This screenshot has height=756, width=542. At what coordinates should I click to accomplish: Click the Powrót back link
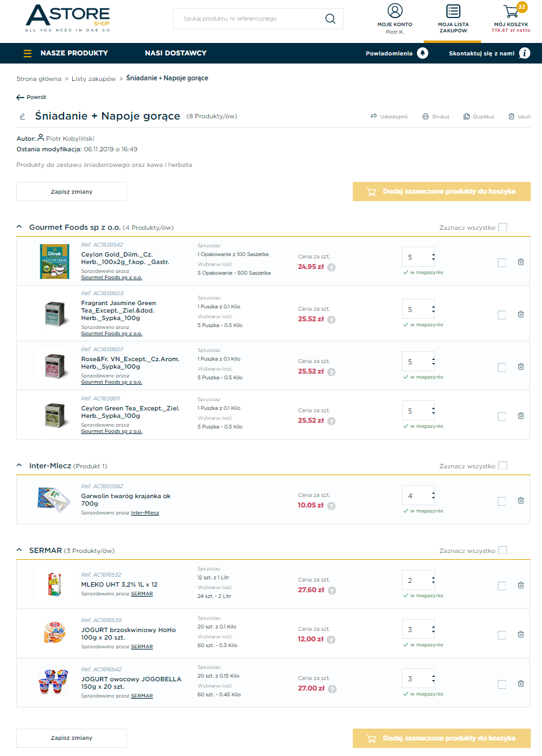pos(31,97)
